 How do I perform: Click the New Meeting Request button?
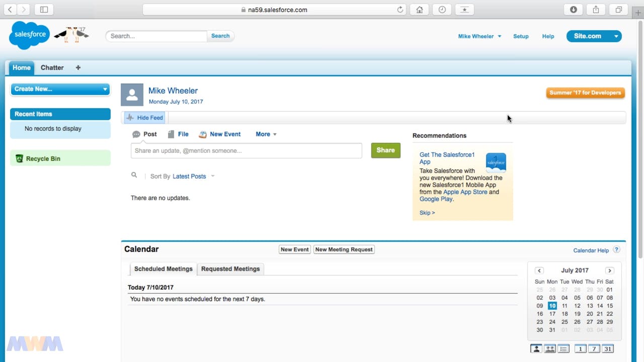344,249
